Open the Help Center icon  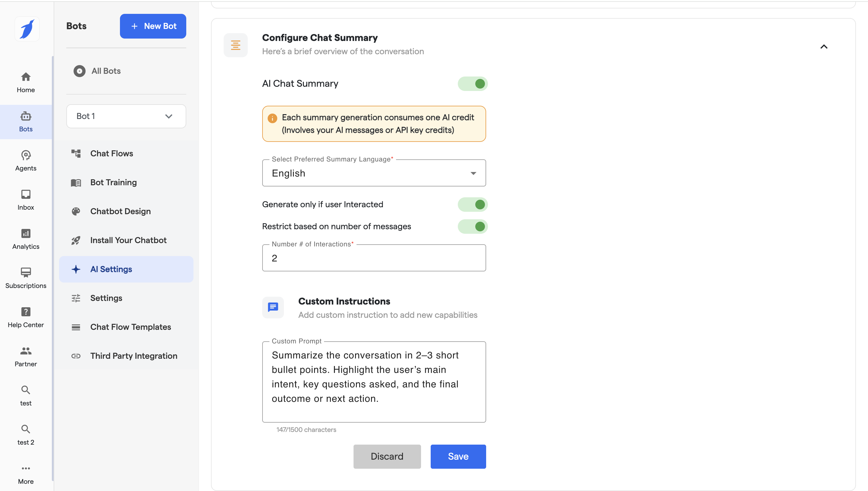click(26, 311)
